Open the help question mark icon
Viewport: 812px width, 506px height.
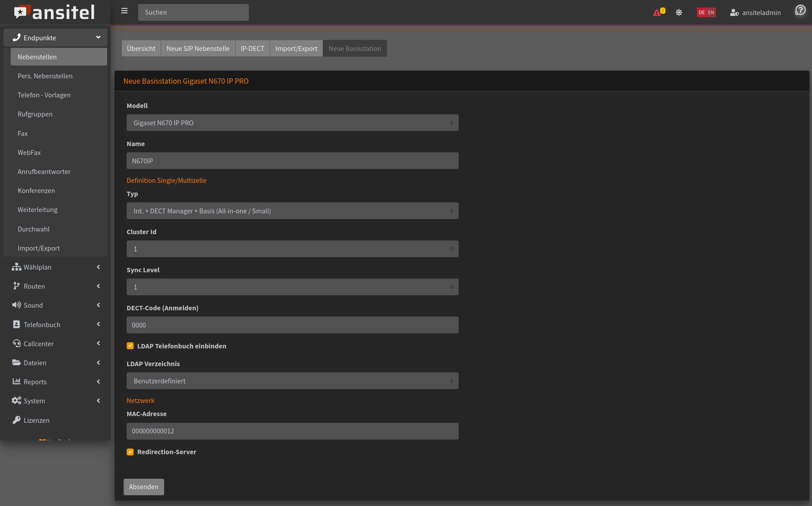(x=800, y=10)
